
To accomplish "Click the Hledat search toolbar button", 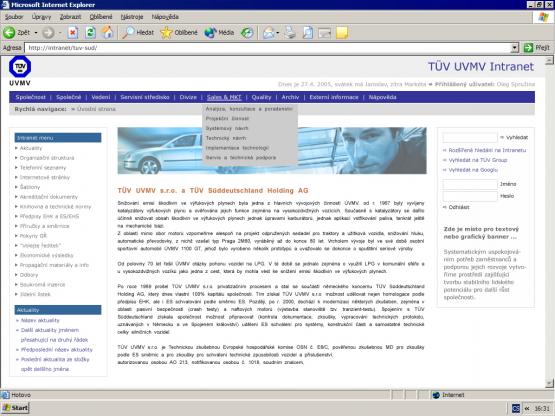I will (138, 33).
